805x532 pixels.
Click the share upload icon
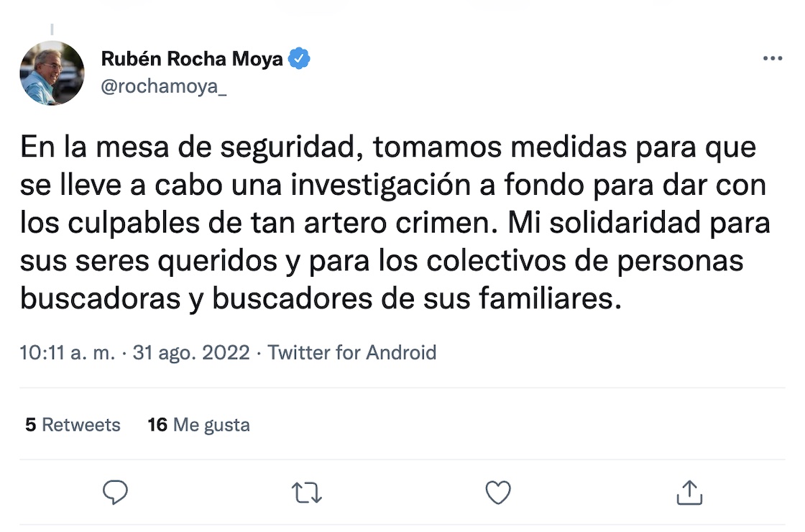pos(689,492)
